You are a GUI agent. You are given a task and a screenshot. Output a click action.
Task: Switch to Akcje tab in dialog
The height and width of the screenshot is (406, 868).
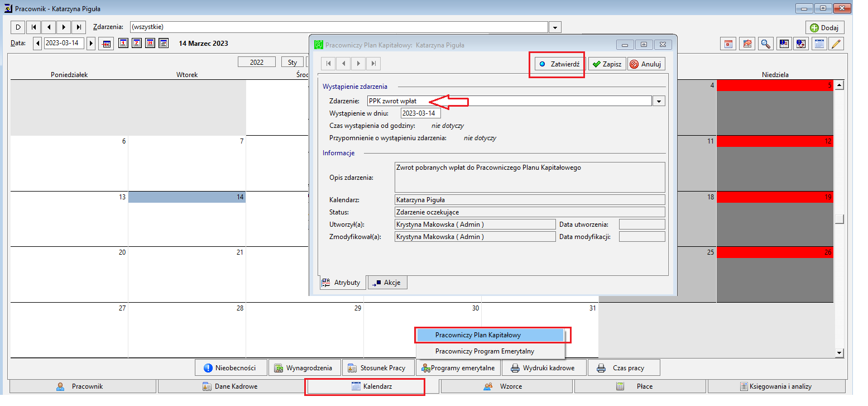[x=387, y=283]
